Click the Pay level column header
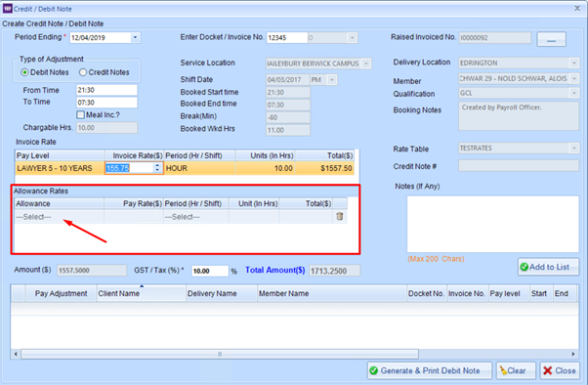 pos(509,293)
